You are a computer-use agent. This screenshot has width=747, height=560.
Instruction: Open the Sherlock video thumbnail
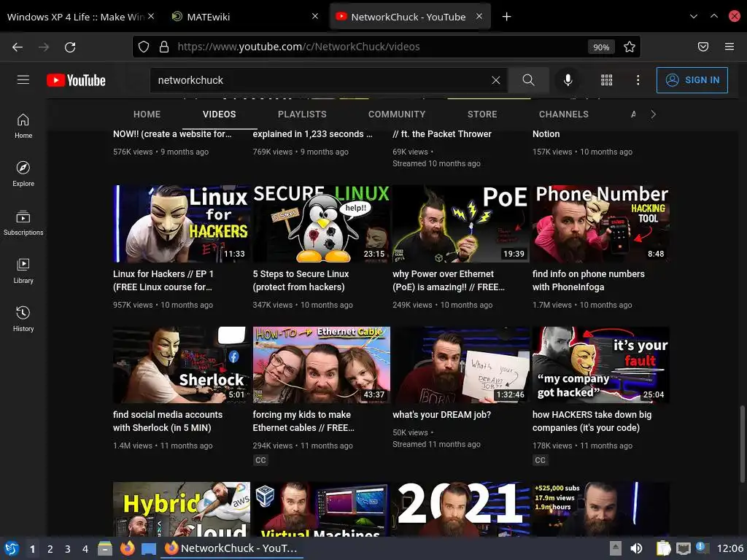click(x=182, y=365)
